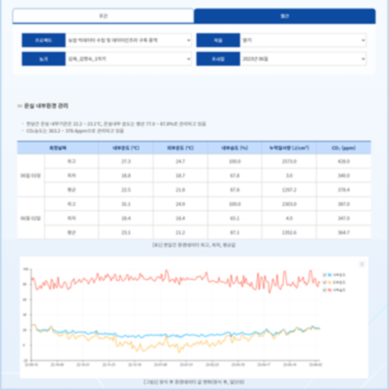Select the blue highlighted right tab
Viewport: 389px width, 390px height.
285,16
